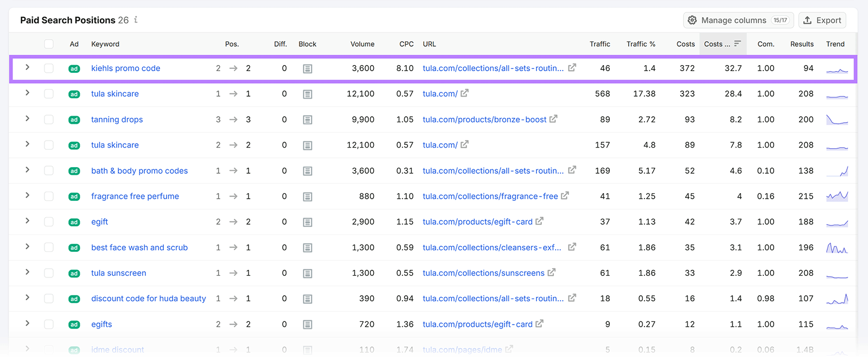Screen dimensions: 868x361
Task: Open external link icon beside sunscreens URL
Action: click(551, 273)
